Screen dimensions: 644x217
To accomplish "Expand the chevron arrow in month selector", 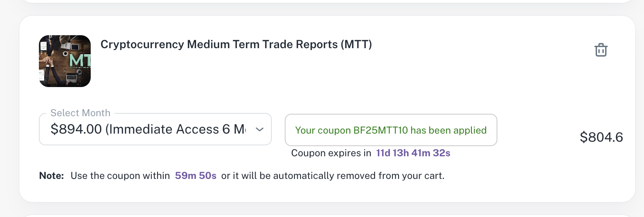I will tap(260, 129).
